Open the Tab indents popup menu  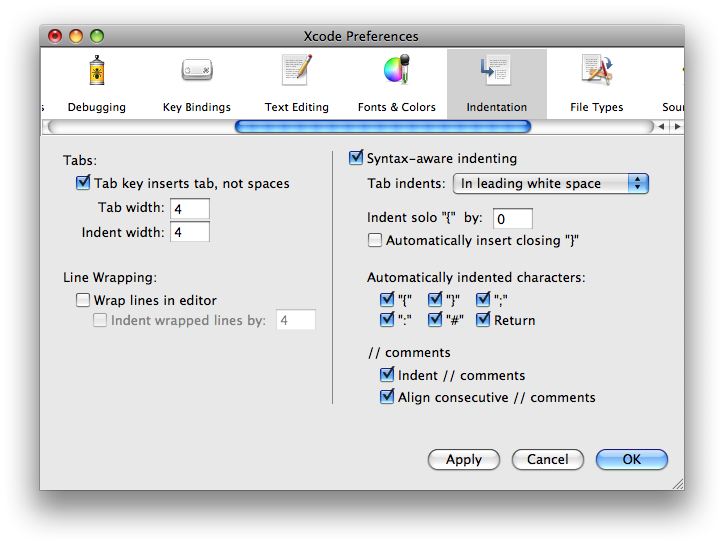[551, 183]
